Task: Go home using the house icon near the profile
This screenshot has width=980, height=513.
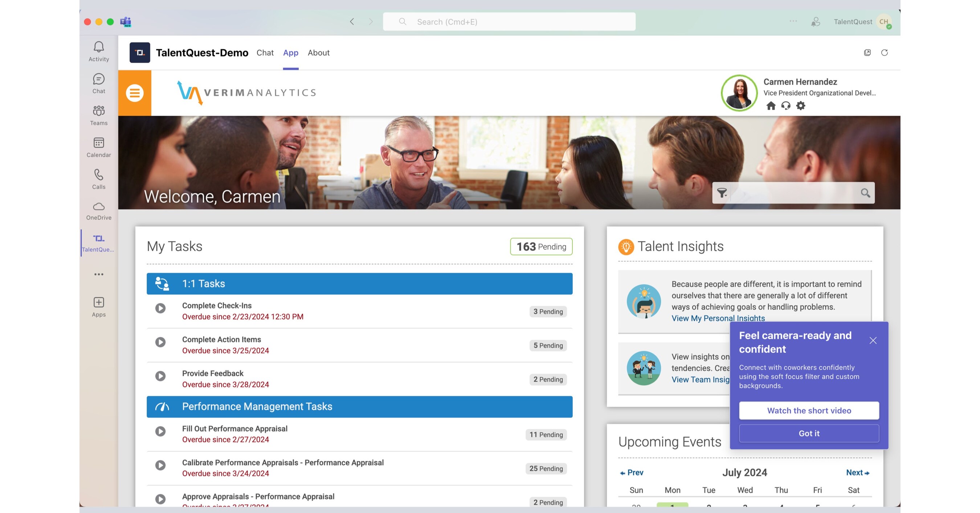Action: tap(771, 106)
